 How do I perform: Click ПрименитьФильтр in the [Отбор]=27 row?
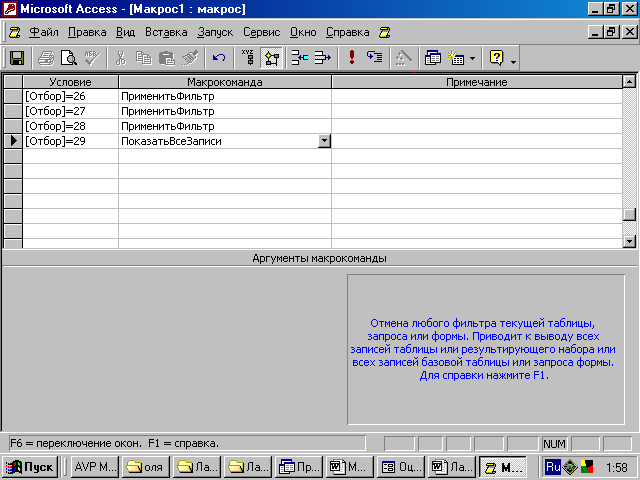(225, 111)
